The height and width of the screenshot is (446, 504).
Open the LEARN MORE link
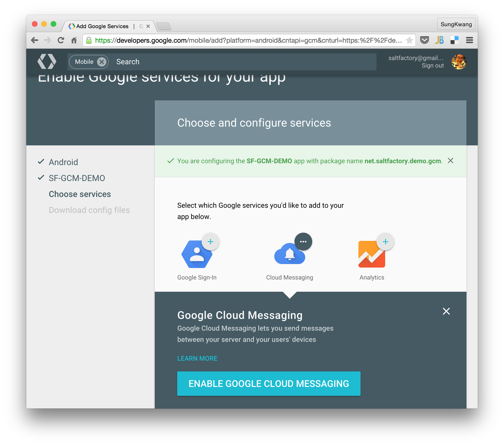pyautogui.click(x=197, y=359)
